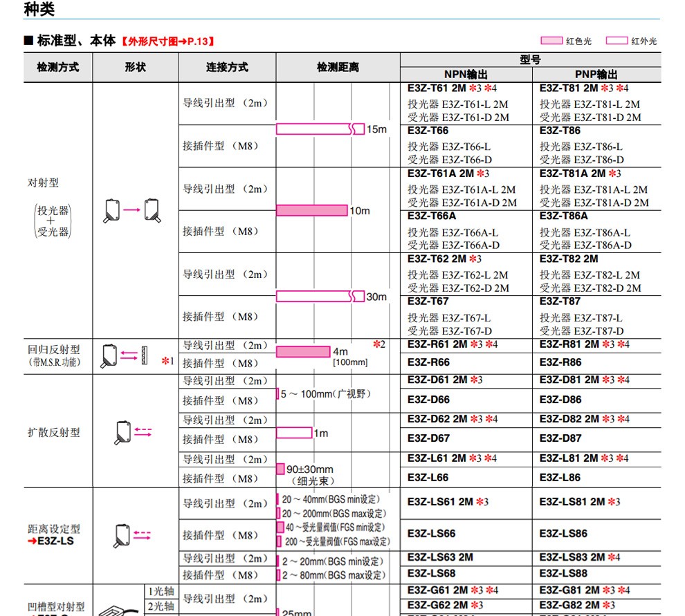Click the through-beam emitter and receiver diagram
Image resolution: width=685 pixels, height=616 pixels.
coord(132,211)
